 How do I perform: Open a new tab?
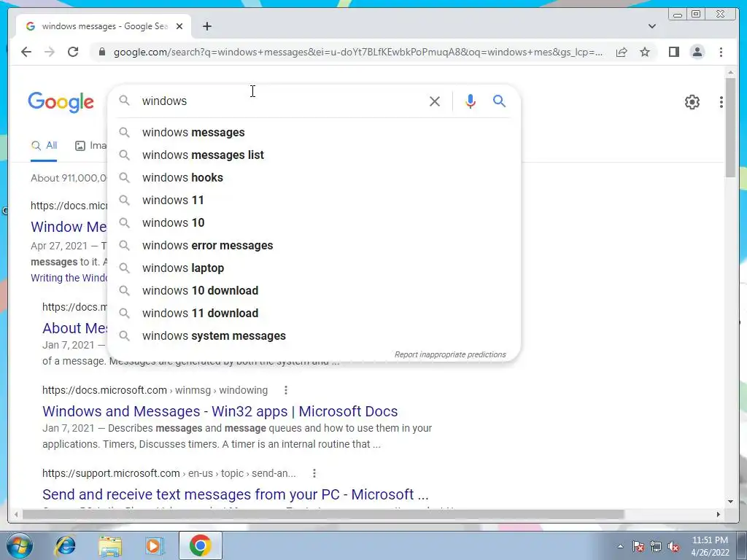point(206,26)
